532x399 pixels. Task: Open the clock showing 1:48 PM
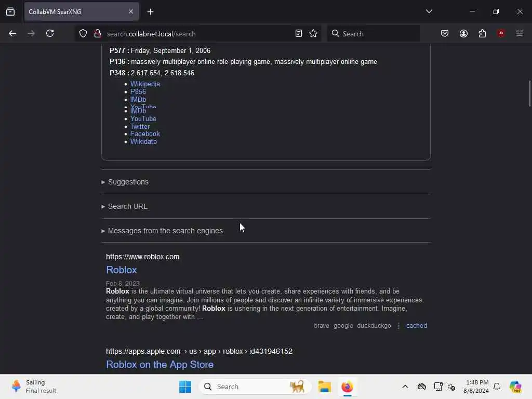point(476,387)
